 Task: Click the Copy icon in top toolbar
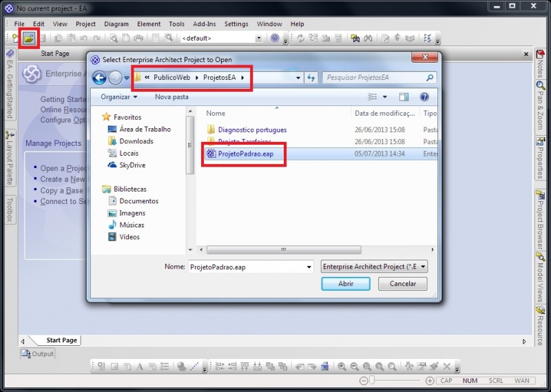59,38
